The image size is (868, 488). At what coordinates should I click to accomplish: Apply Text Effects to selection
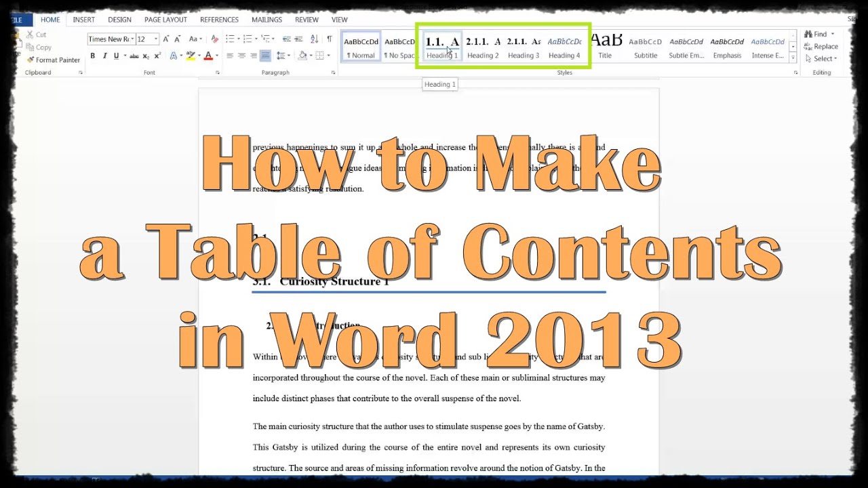tap(174, 56)
